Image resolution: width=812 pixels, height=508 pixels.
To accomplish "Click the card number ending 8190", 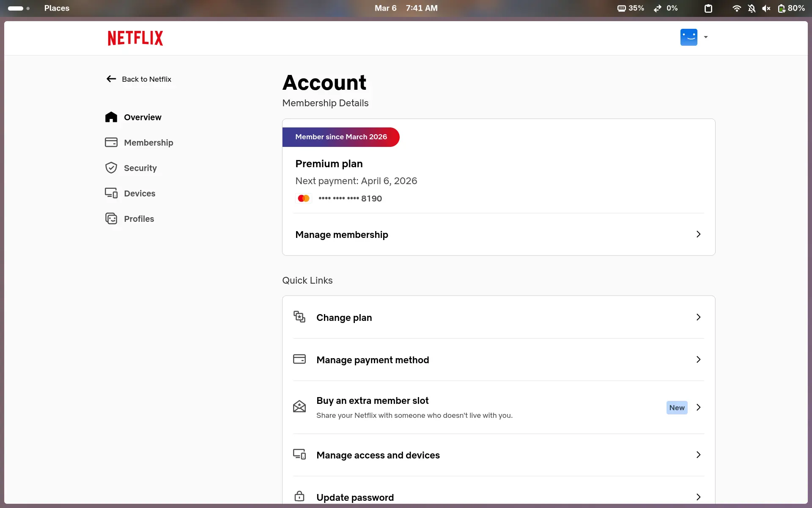I will pyautogui.click(x=350, y=199).
